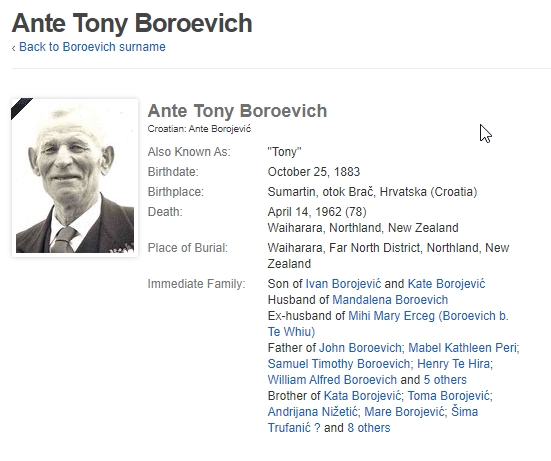Image resolution: width=551 pixels, height=461 pixels.
Task: Click the Ante Tony Boroevich profile name heading
Action: [x=237, y=111]
